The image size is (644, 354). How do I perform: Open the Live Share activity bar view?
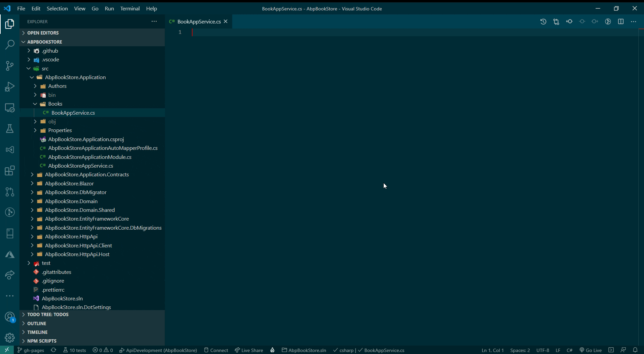(x=10, y=275)
